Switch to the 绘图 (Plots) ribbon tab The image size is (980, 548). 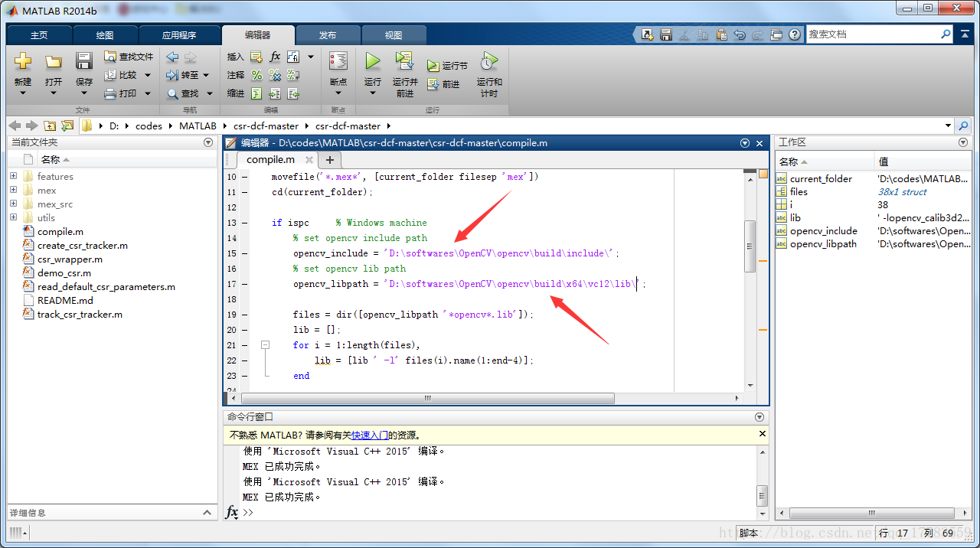tap(105, 35)
